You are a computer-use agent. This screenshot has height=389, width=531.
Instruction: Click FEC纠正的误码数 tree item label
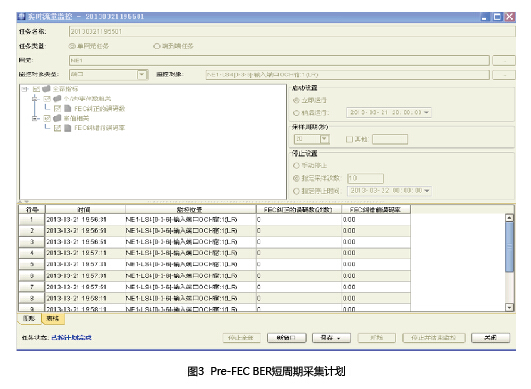[x=100, y=108]
